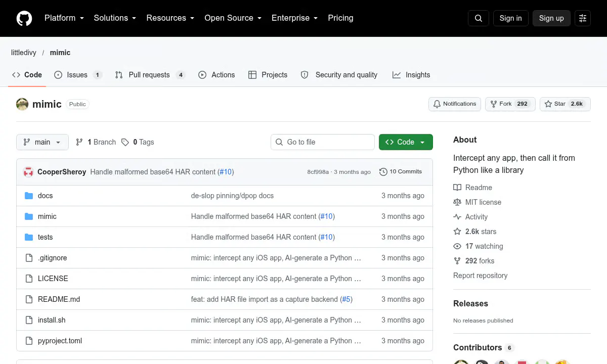Click file icon beside .gitignore
The height and width of the screenshot is (364, 607).
(x=29, y=258)
